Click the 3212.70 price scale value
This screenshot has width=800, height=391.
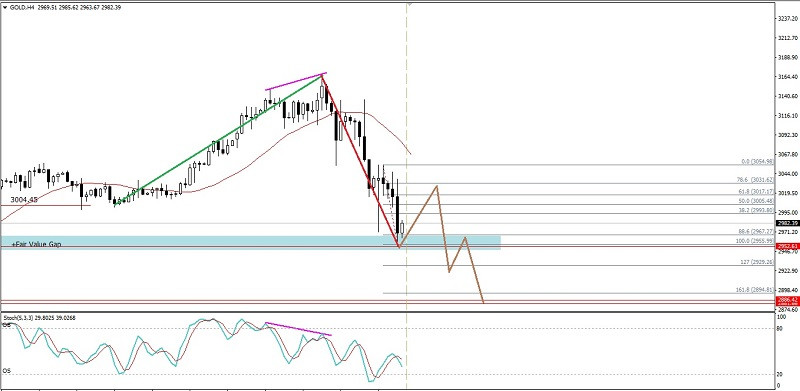[787, 38]
